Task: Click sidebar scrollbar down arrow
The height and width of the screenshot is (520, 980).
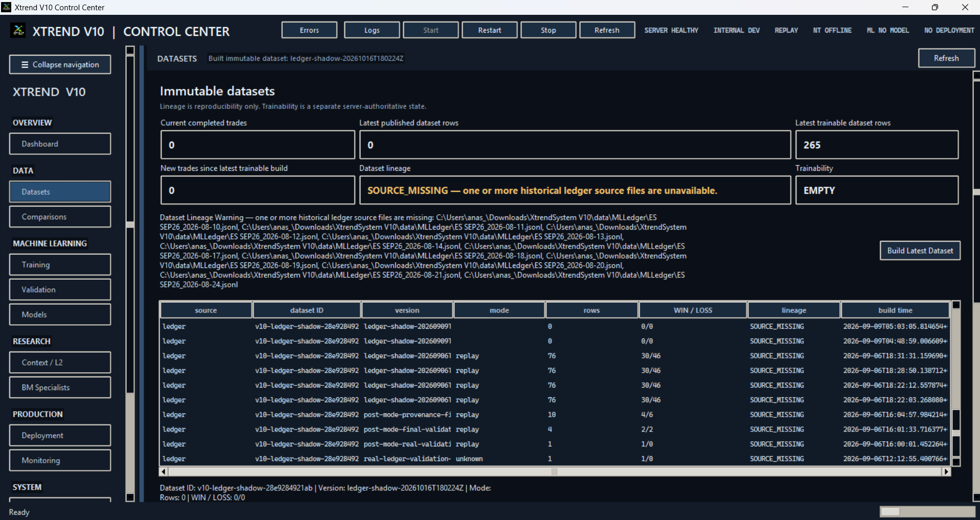Action: (130, 497)
